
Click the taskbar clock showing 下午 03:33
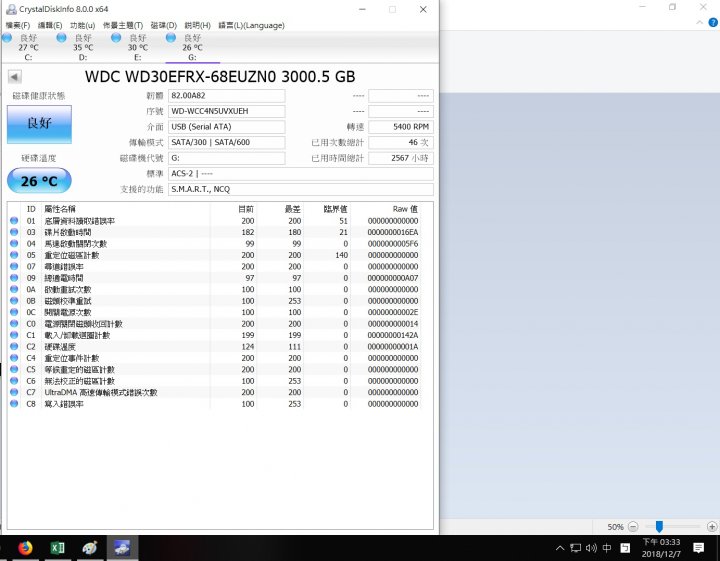coord(661,548)
